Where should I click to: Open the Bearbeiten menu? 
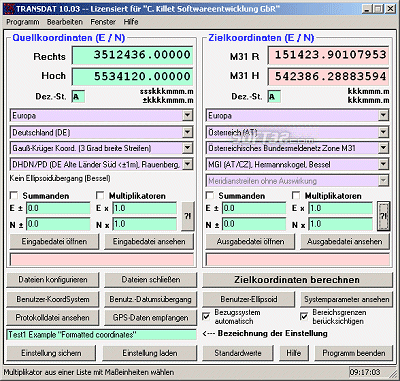(65, 22)
